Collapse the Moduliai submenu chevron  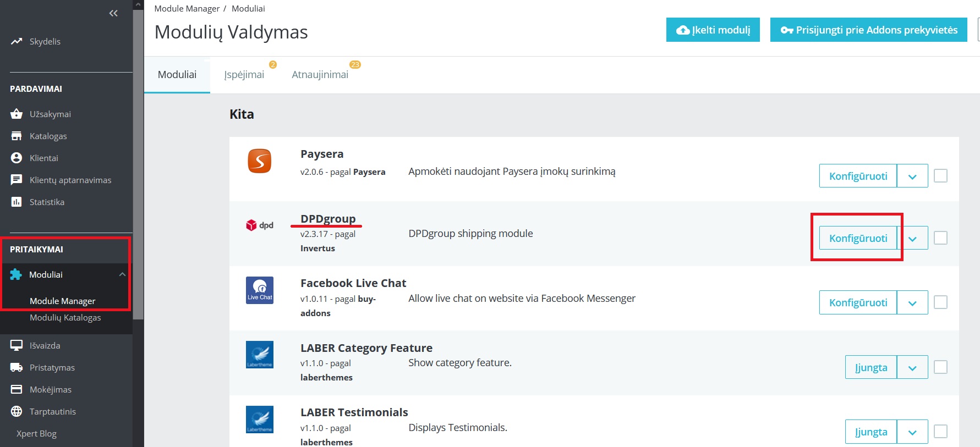point(122,274)
